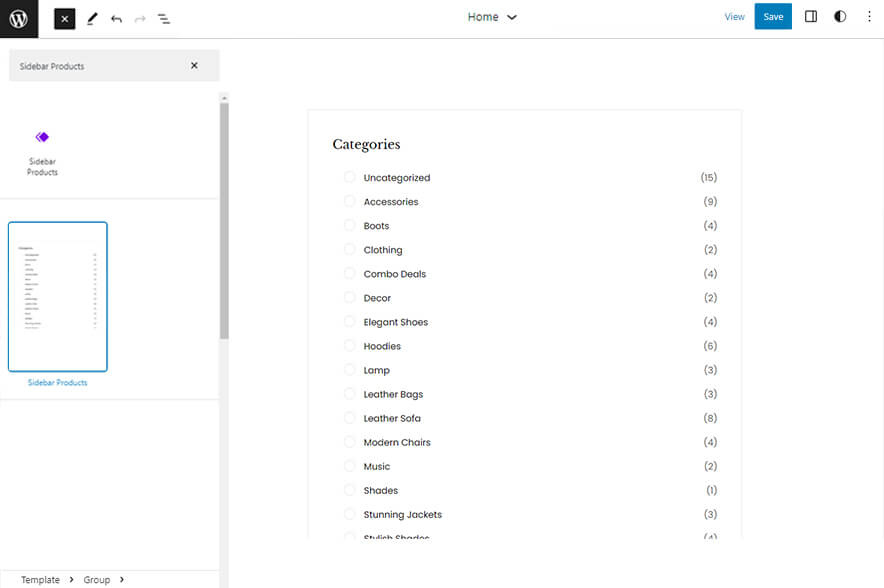Click the chevron after Template breadcrumb
884x588 pixels.
pyautogui.click(x=70, y=580)
